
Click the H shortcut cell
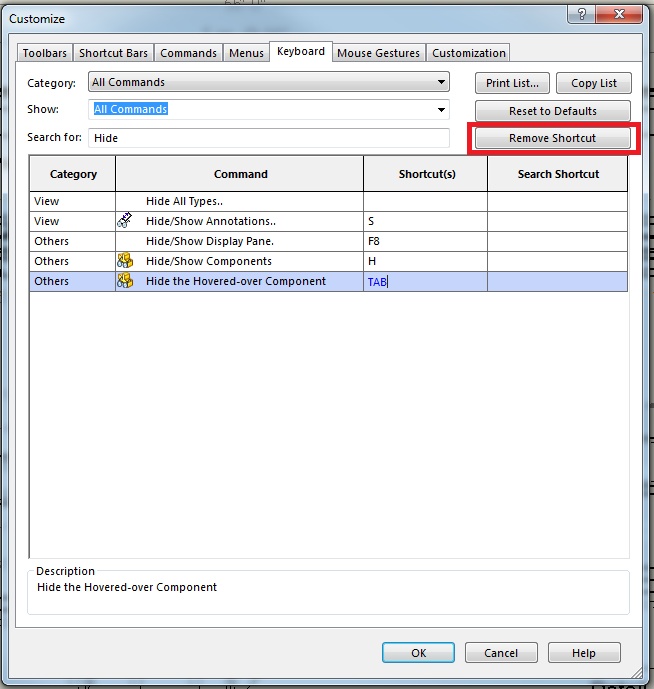tap(425, 261)
